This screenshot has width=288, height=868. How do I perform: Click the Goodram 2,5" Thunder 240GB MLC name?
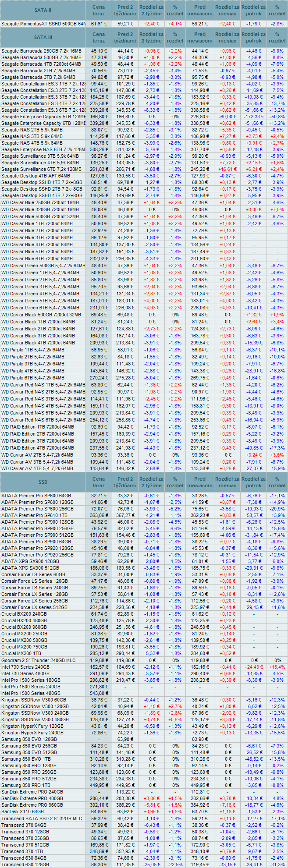pos(38,660)
